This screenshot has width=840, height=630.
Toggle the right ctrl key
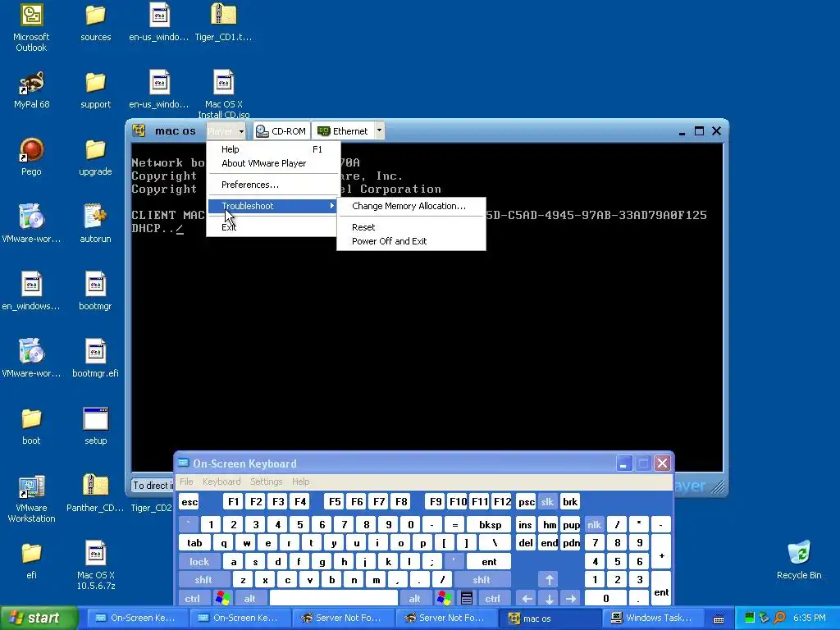pyautogui.click(x=492, y=598)
